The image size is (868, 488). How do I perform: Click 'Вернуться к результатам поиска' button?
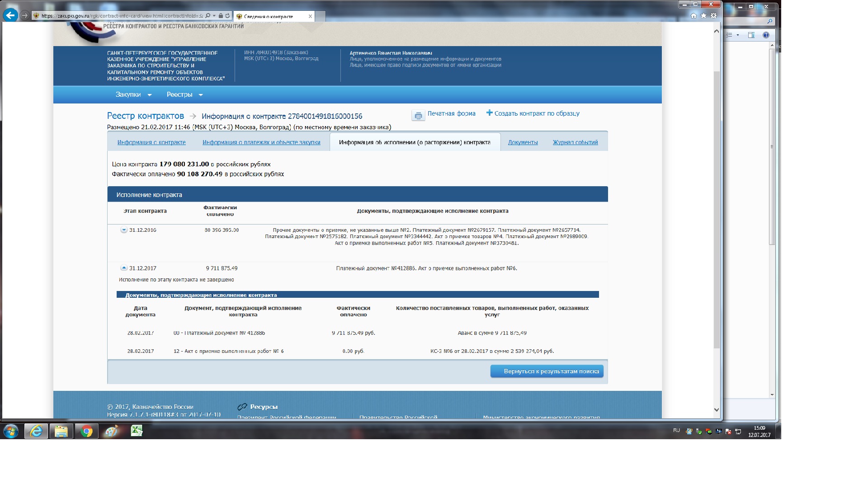tap(547, 371)
